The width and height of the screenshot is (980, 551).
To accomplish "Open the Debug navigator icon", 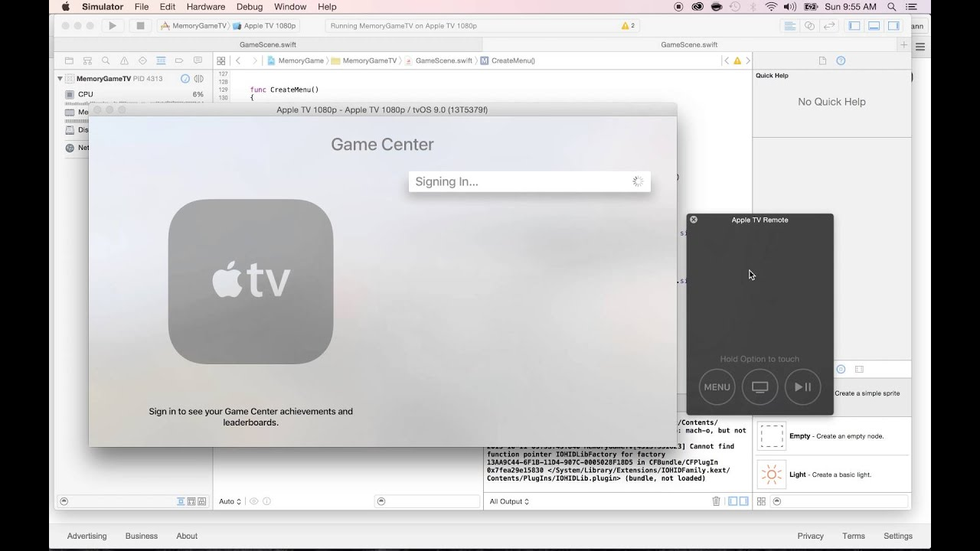I will point(161,60).
